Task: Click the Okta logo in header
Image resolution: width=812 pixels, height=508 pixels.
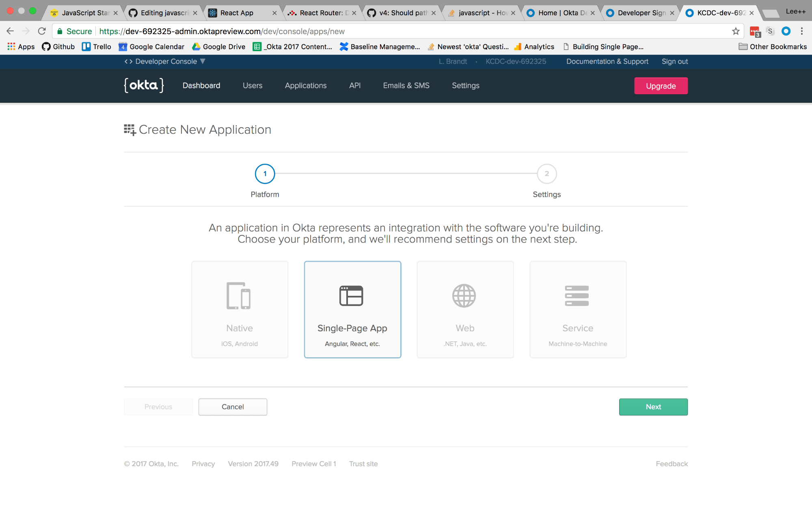Action: [144, 85]
